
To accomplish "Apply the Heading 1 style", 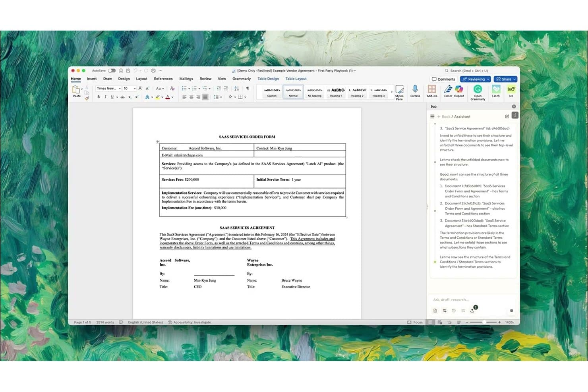I will tap(336, 92).
